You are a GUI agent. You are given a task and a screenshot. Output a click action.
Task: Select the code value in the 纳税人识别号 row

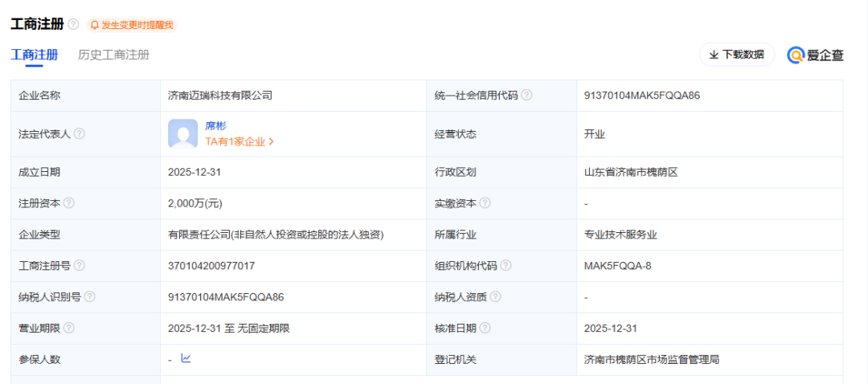point(226,297)
